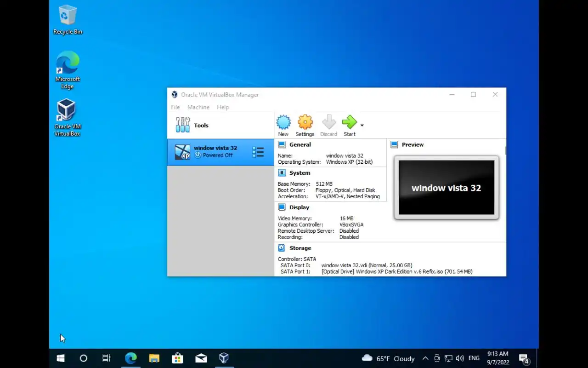
Task: Click the Recording Disabled value
Action: (x=349, y=237)
